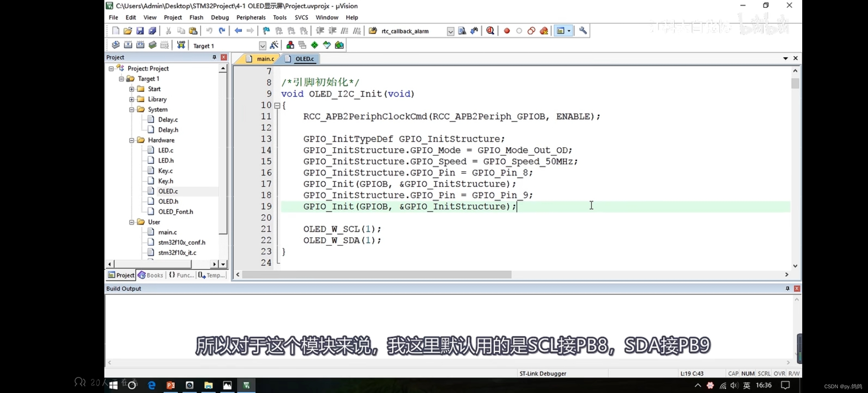Viewport: 868px width, 393px height.
Task: Insert a breakpoint with the red circle icon
Action: (x=507, y=31)
